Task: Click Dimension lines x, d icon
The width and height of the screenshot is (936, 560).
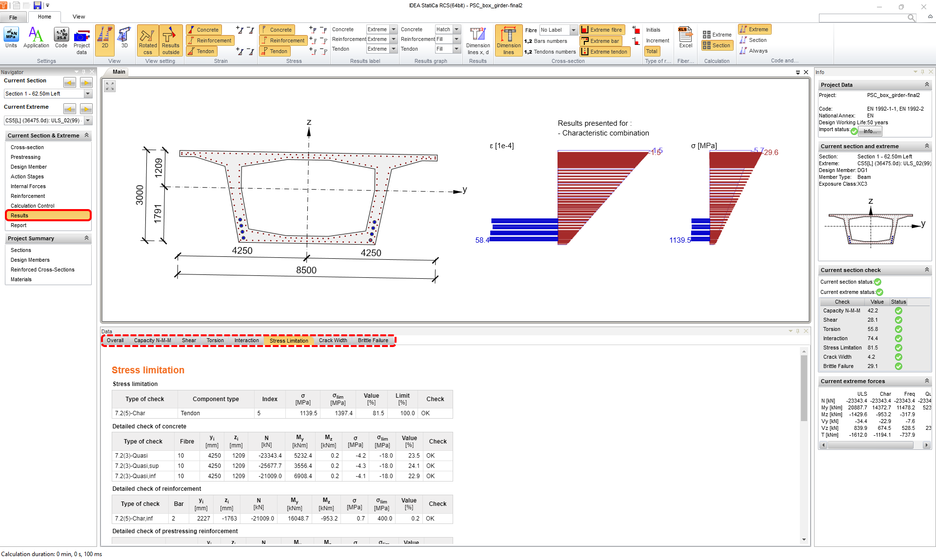Action: (478, 41)
